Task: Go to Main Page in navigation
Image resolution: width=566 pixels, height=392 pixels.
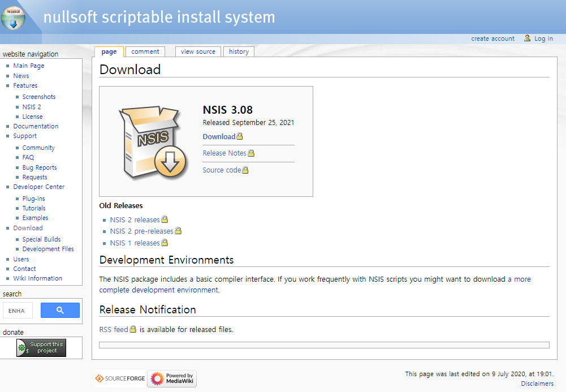Action: pyautogui.click(x=29, y=66)
